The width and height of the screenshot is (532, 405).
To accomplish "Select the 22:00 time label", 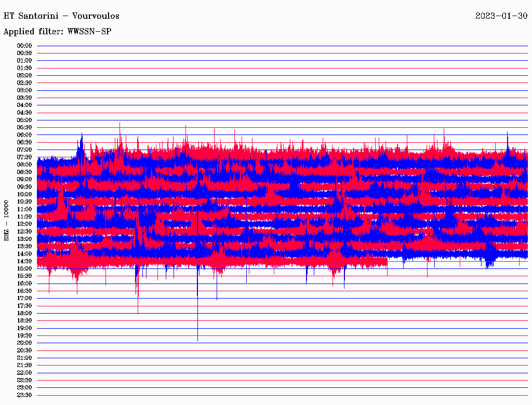I will pos(24,372).
